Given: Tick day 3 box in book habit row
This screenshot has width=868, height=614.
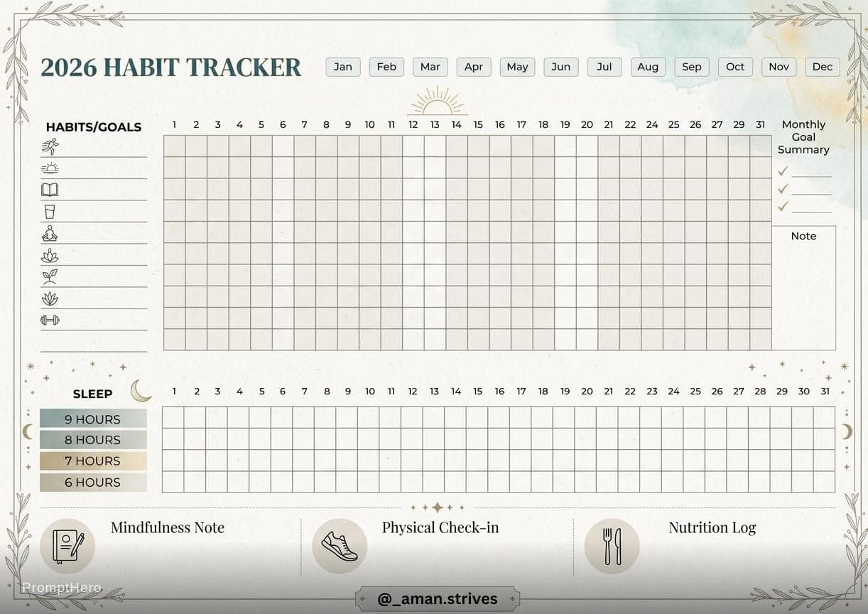Looking at the screenshot, I should (218, 189).
